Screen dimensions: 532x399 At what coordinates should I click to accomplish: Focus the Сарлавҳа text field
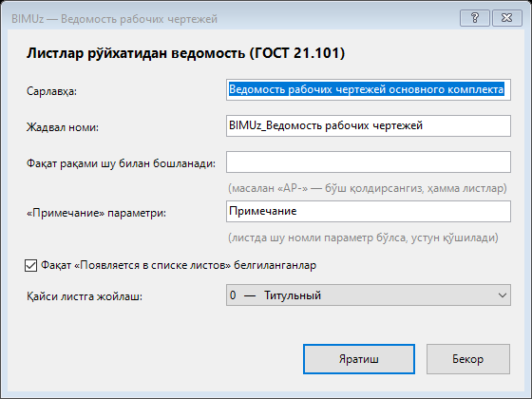coord(369,89)
